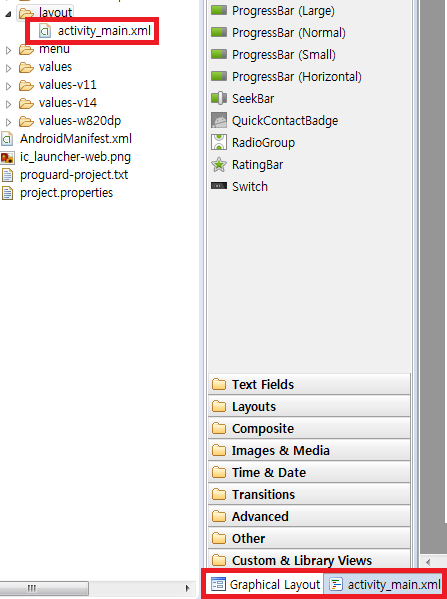Pick the ProgressBar (Small) widget icon

coord(219,54)
